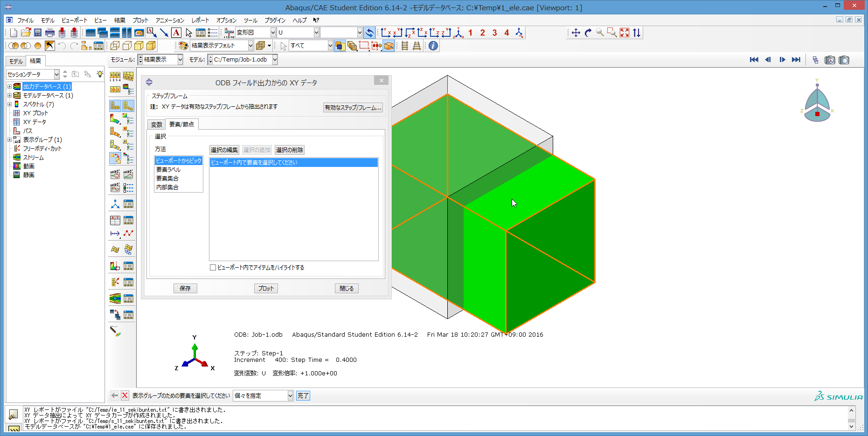This screenshot has width=868, height=436.
Task: Click the Save floppy disk icon
Action: [38, 33]
